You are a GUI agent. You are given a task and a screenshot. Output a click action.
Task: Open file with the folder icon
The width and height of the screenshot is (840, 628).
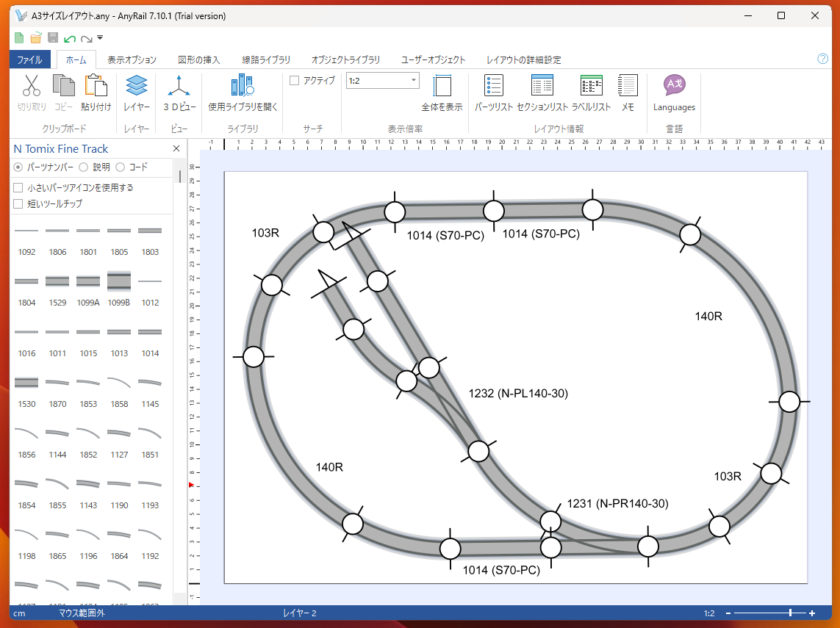(36, 38)
